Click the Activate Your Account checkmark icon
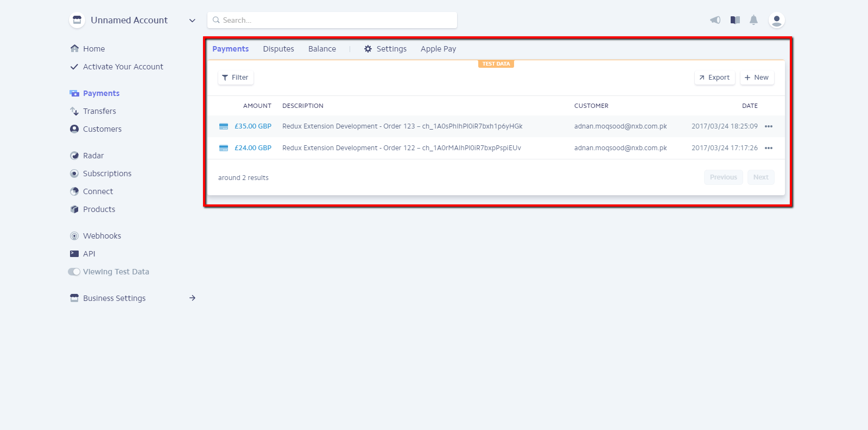The width and height of the screenshot is (868, 430). tap(74, 67)
